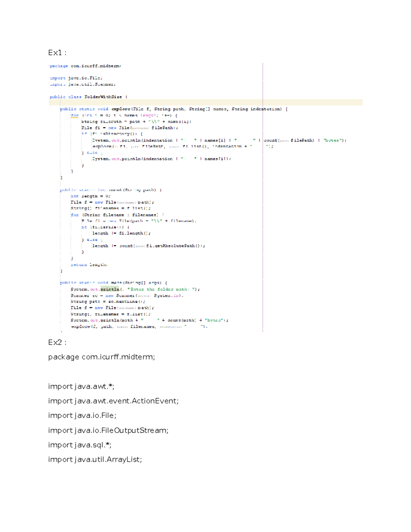
Task: Click the highlighted println call in main
Action: (x=109, y=289)
